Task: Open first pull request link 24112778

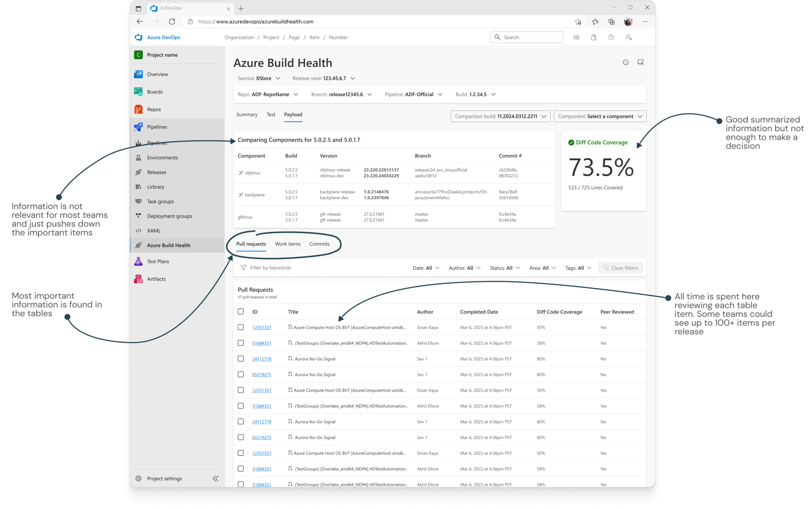Action: (x=262, y=359)
